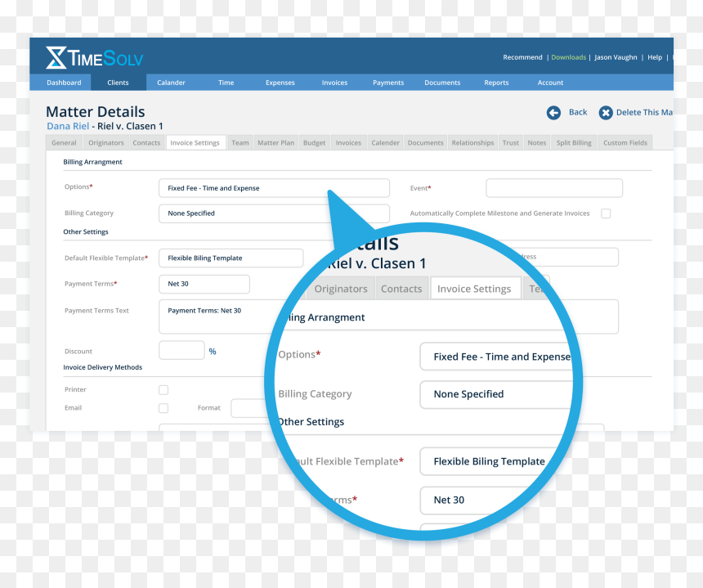This screenshot has height=588, width=703.
Task: Open the Account menu
Action: (x=550, y=83)
